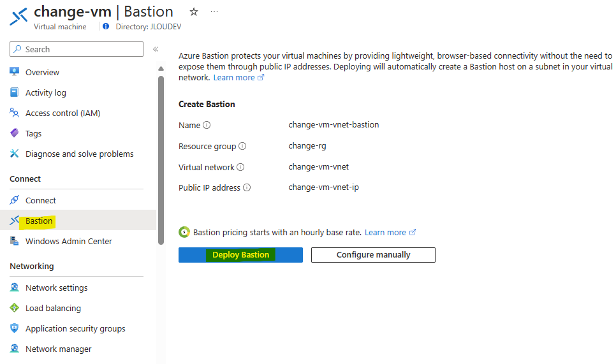
Task: Select the text change-vm-vnet-bastion
Action: tap(334, 125)
